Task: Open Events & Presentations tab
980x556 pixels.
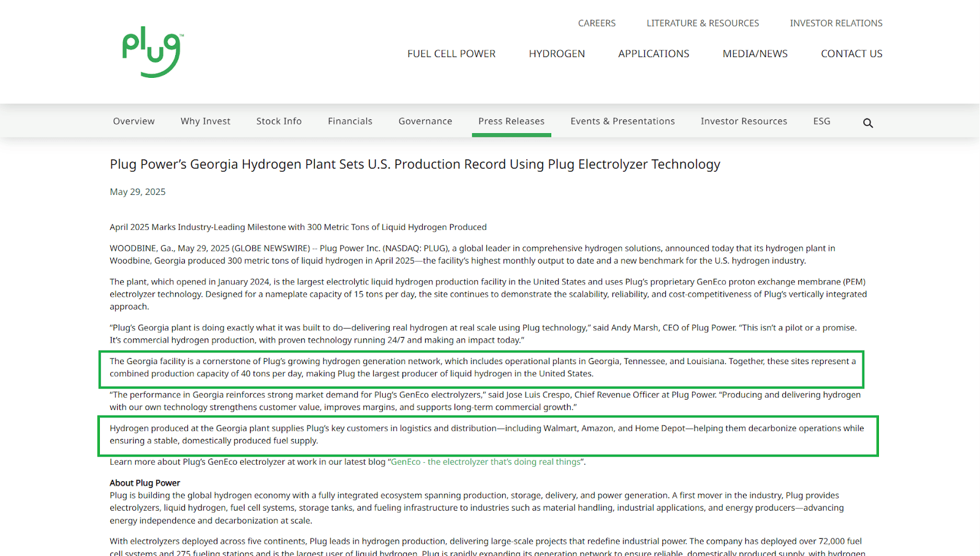Action: [x=622, y=121]
